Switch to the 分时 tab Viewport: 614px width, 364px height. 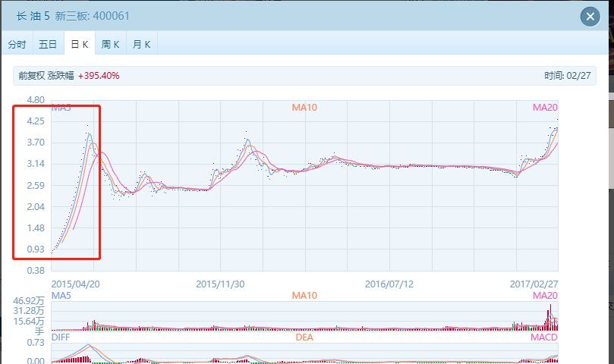(17, 44)
